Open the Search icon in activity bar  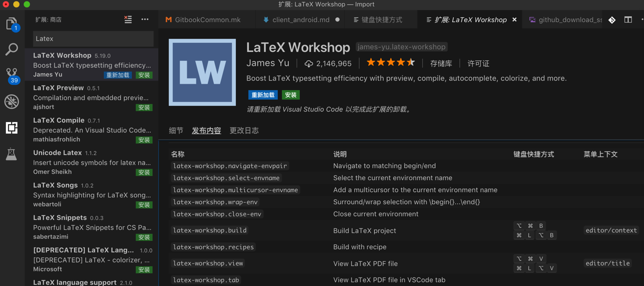[x=12, y=49]
